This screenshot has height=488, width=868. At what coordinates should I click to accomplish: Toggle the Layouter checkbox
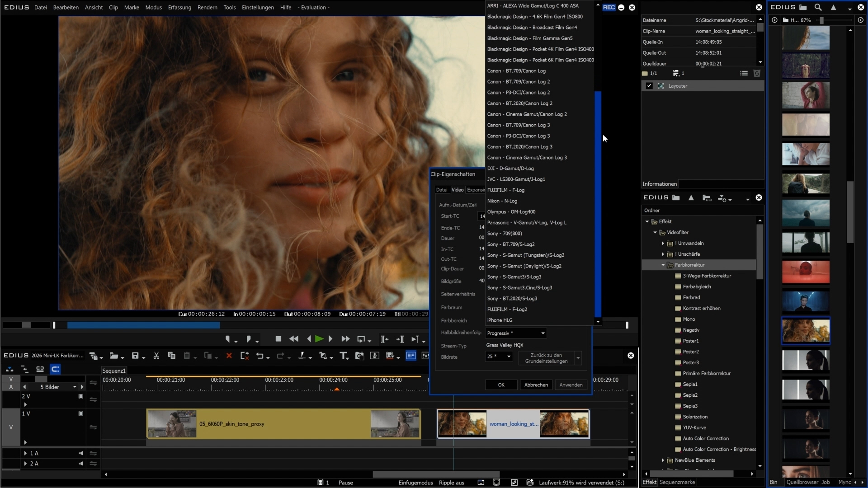click(x=649, y=86)
